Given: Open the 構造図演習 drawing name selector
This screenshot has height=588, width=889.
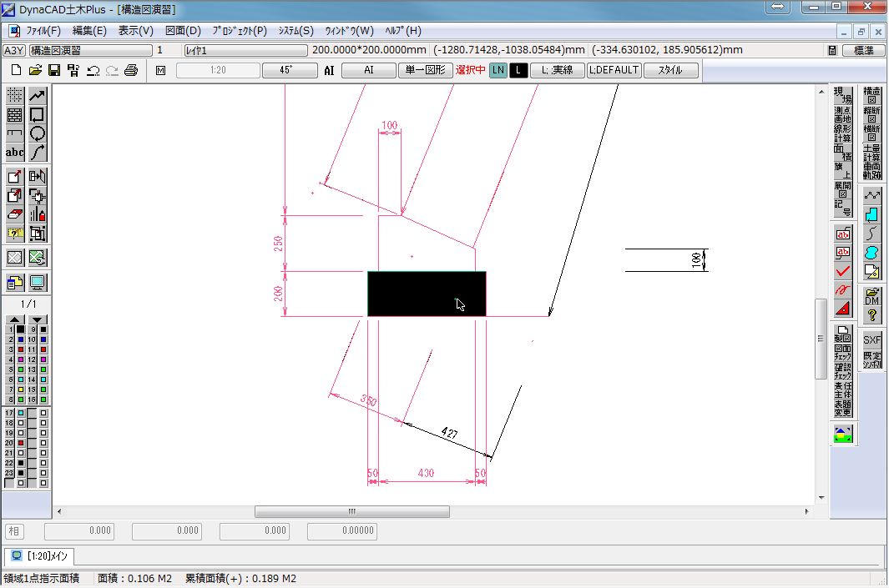Looking at the screenshot, I should click(91, 50).
